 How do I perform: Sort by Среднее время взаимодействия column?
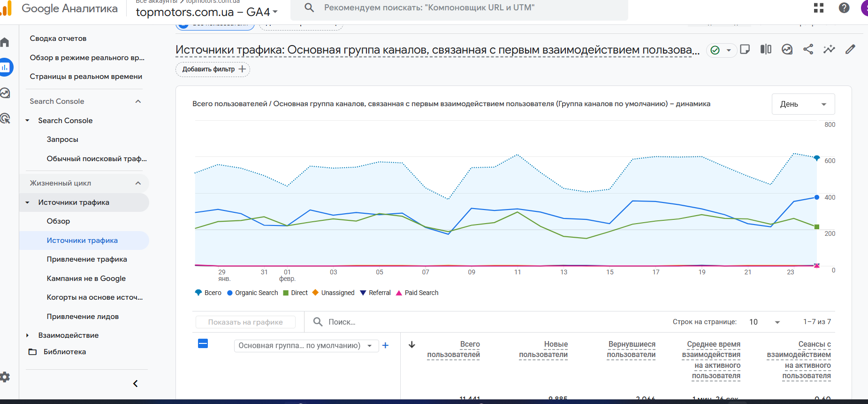(711, 360)
